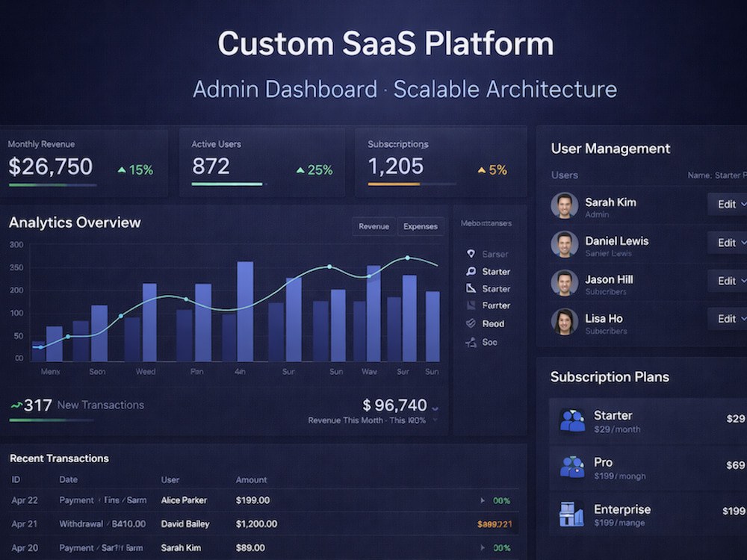Click the Apr 21 date cell
The width and height of the screenshot is (747, 560).
(x=25, y=524)
